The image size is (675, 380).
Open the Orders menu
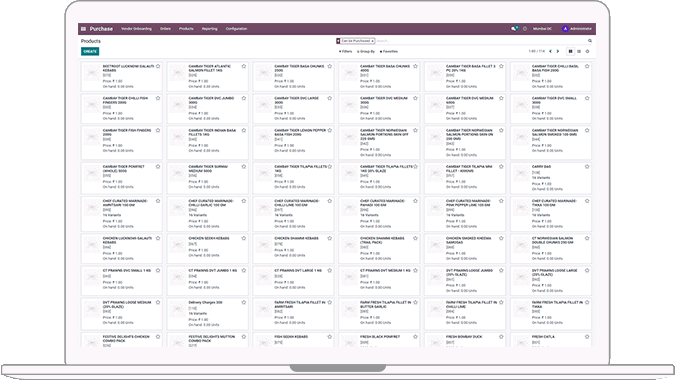[x=165, y=29]
